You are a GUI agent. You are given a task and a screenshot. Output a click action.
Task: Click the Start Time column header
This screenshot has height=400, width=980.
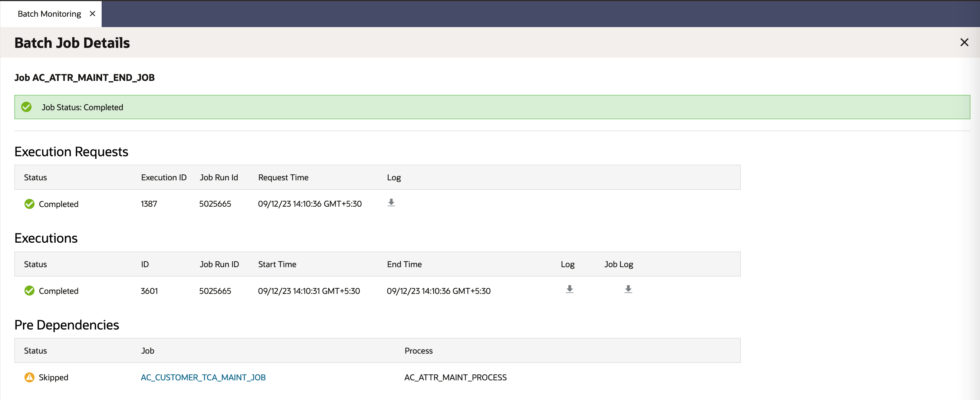click(x=277, y=264)
